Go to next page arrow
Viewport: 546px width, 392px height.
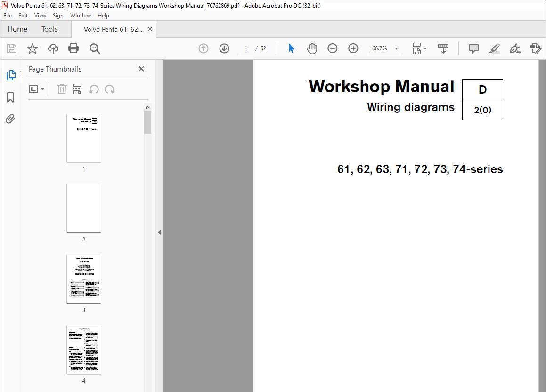point(224,48)
